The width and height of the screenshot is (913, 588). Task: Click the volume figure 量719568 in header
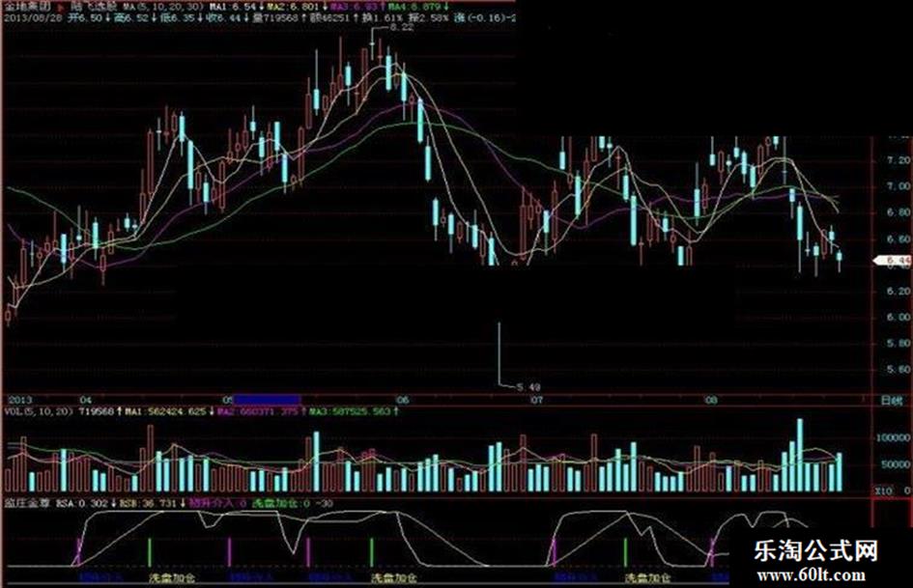276,18
